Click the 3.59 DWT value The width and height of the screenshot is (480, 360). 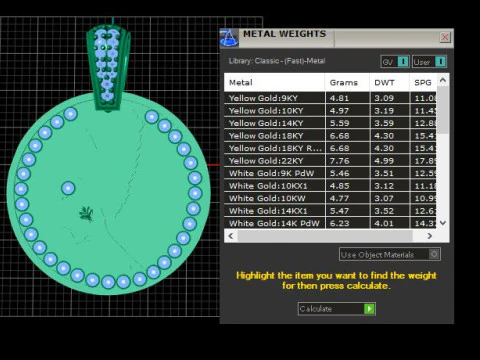(x=384, y=123)
